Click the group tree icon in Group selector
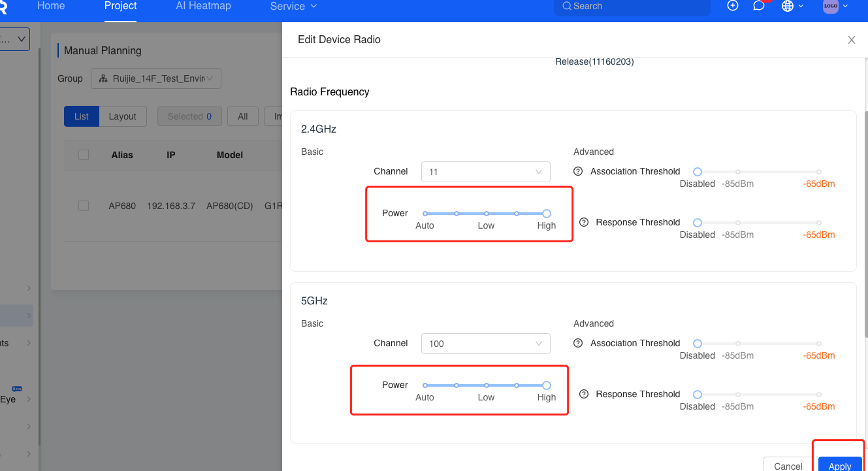This screenshot has width=868, height=471. coord(103,78)
